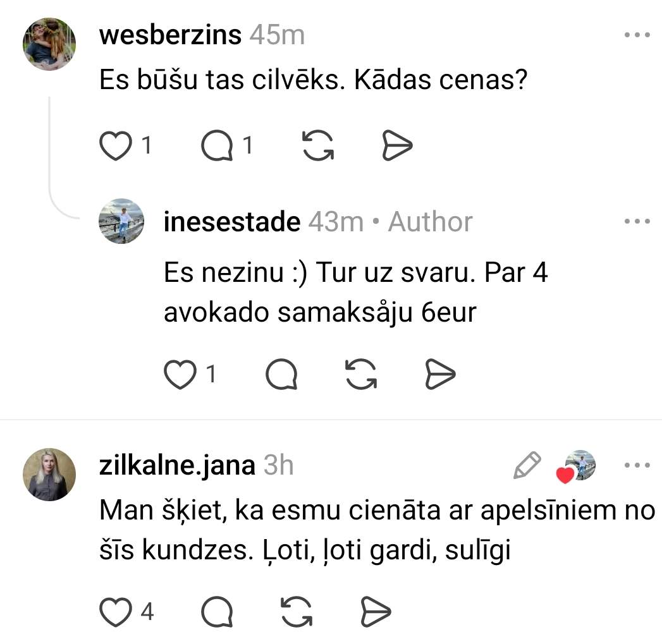View zilkalne.jana profile picture
662x644 pixels.
(49, 475)
